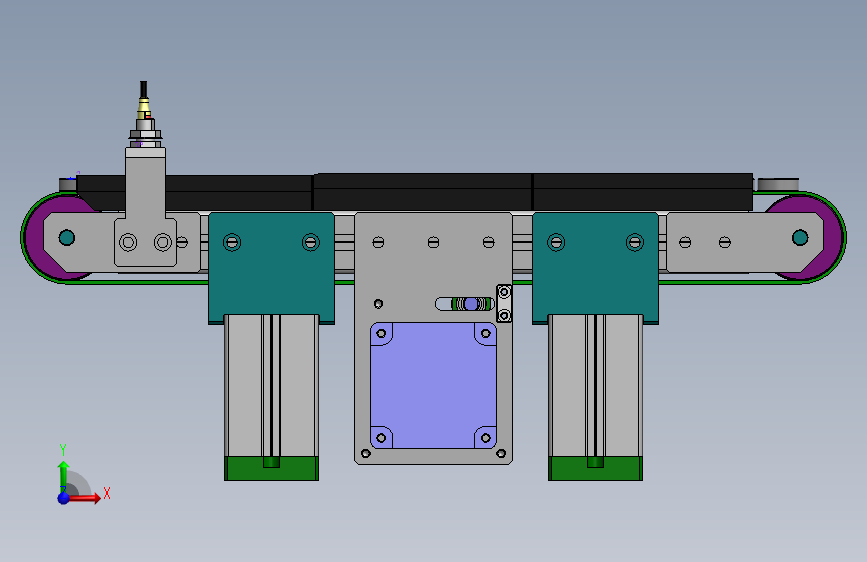Select the bottom-left screw of the blue motor

pos(381,438)
